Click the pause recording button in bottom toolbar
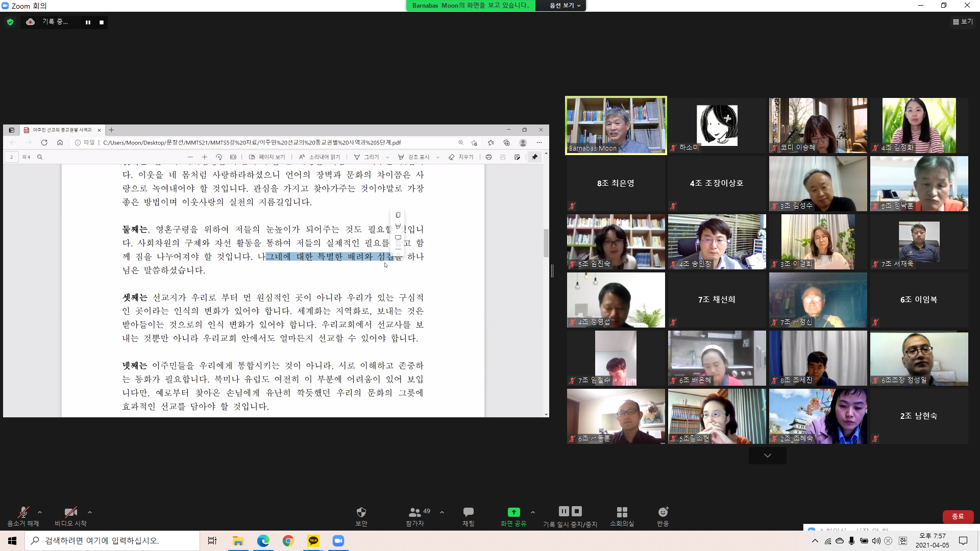 click(563, 511)
